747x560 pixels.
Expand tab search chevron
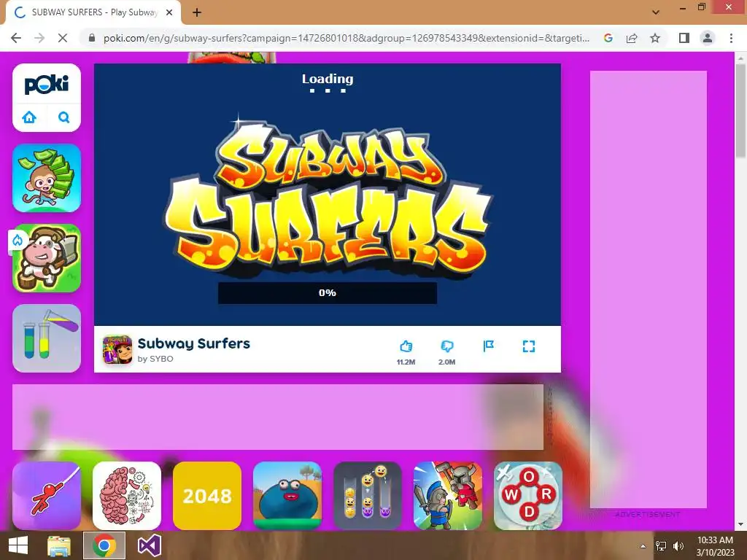656,12
